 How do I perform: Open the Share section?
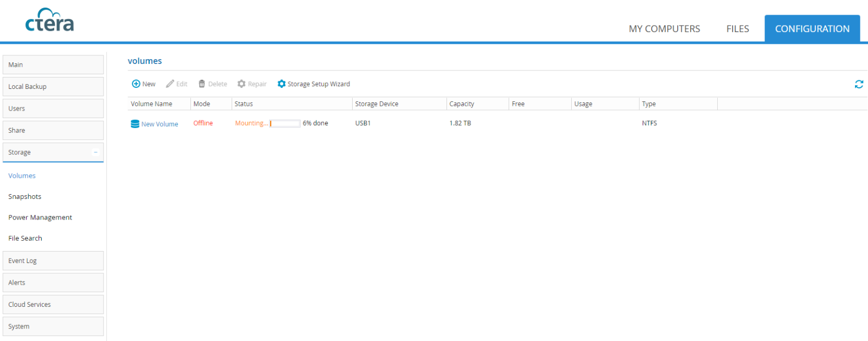coord(53,130)
